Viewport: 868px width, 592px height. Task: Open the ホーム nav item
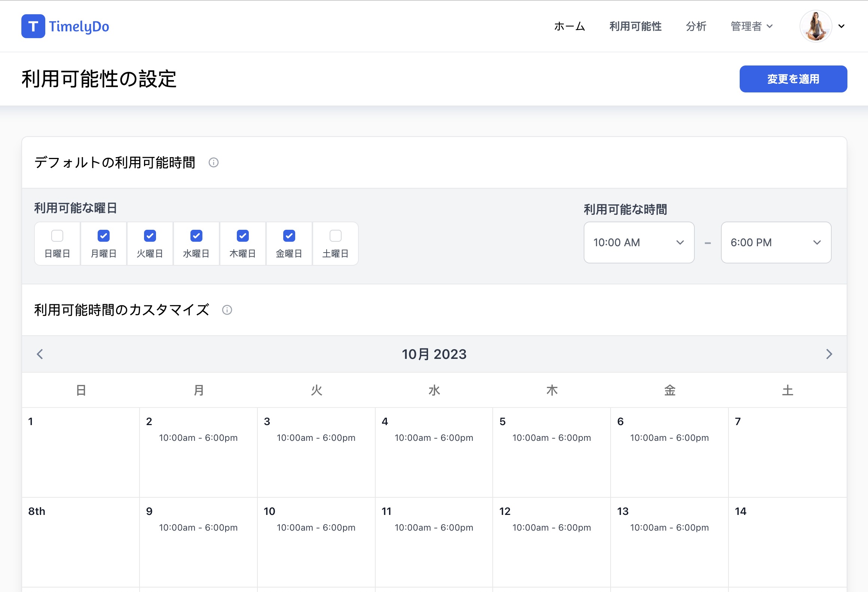(569, 26)
